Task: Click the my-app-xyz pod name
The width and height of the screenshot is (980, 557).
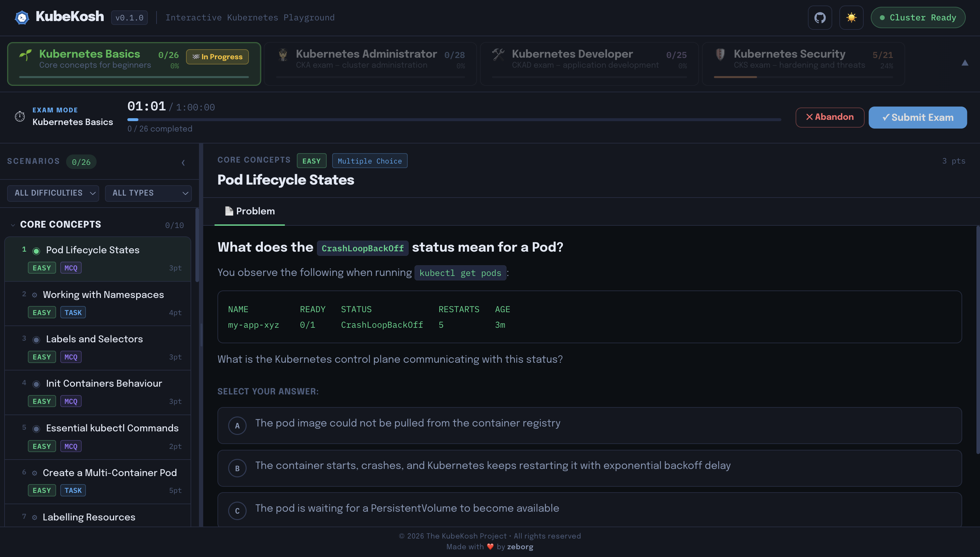Action: point(253,325)
